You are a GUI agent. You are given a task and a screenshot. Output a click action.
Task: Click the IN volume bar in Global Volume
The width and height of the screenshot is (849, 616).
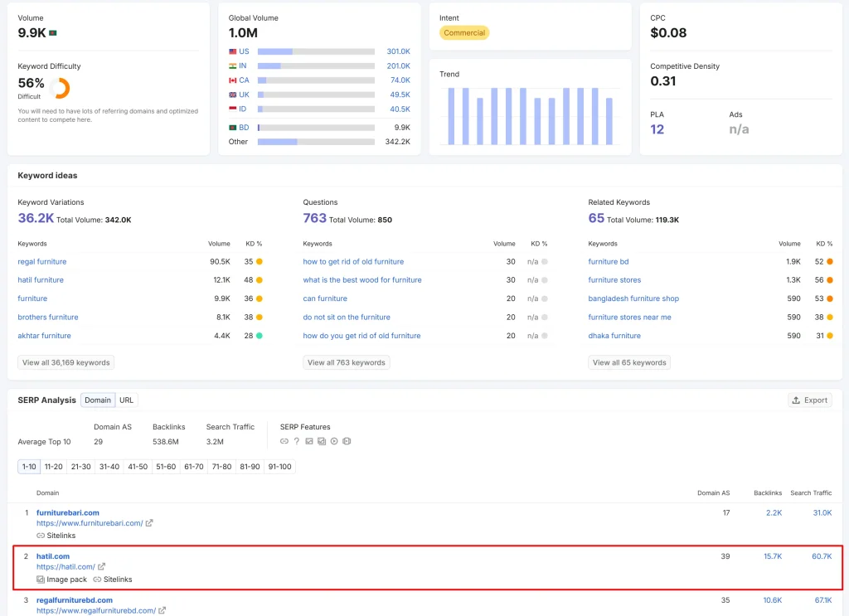316,66
